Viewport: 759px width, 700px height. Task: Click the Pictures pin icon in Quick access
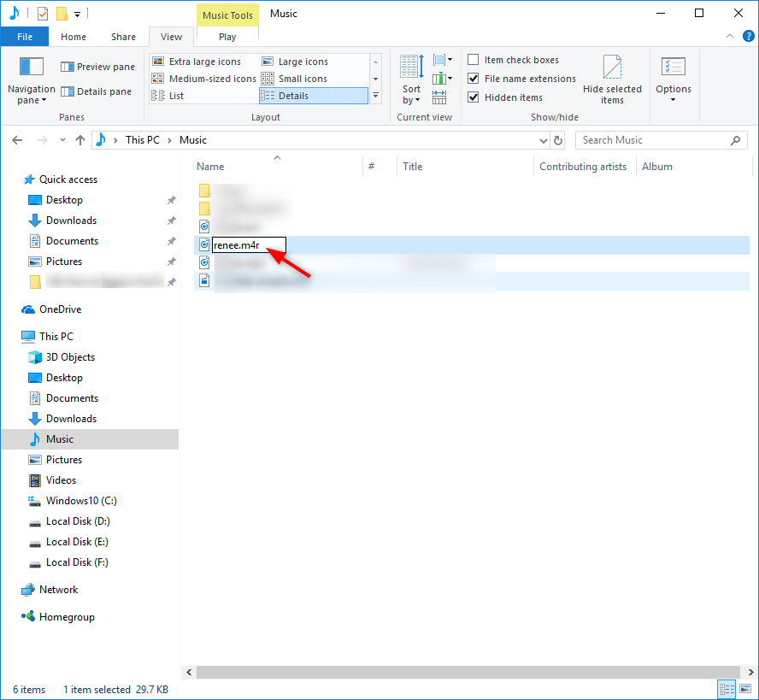click(x=171, y=262)
